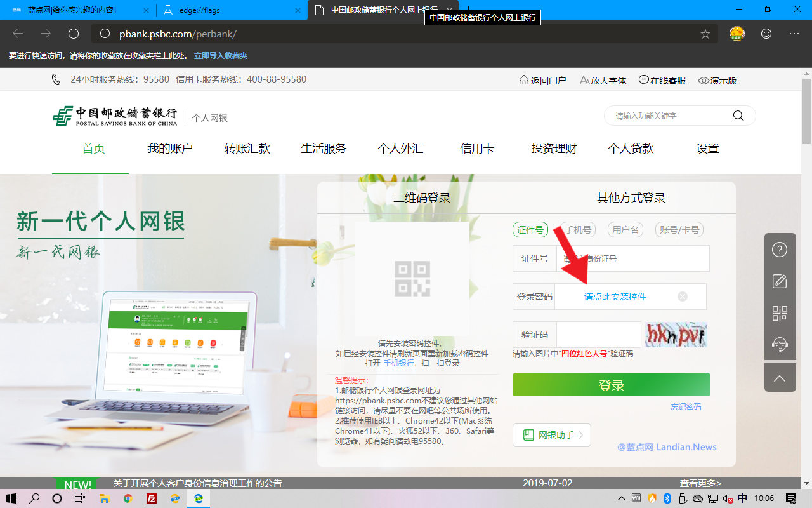Open the 演示版 link
The height and width of the screenshot is (508, 812).
tap(717, 81)
